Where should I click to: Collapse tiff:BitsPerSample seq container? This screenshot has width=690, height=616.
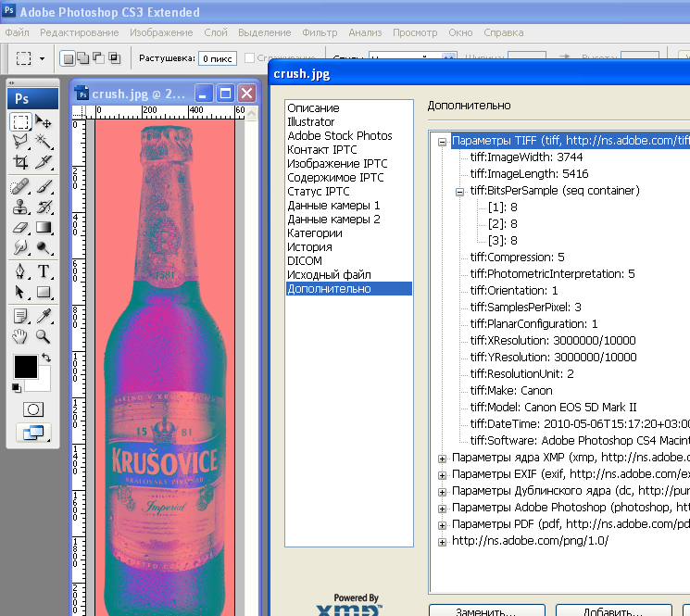pos(460,192)
